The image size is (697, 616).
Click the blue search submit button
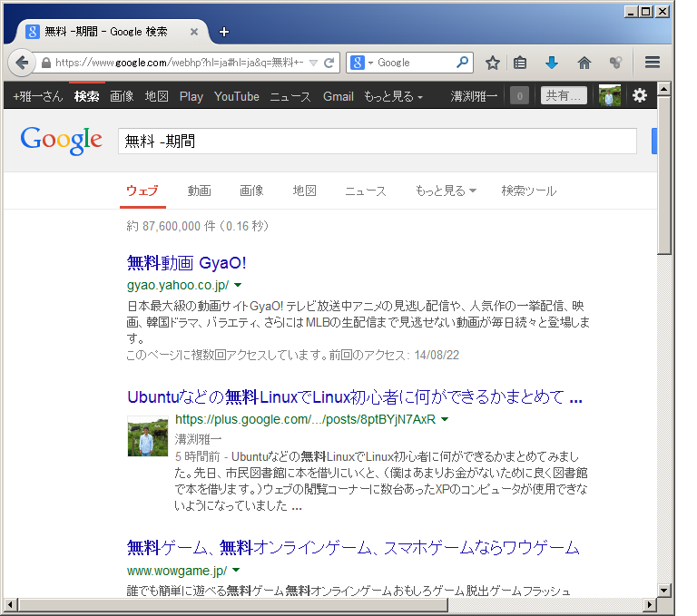(653, 141)
